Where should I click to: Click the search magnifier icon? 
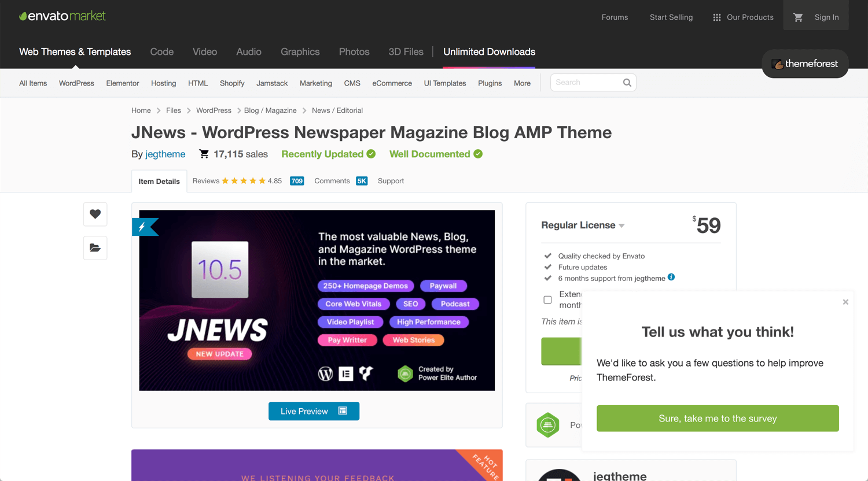tap(627, 83)
